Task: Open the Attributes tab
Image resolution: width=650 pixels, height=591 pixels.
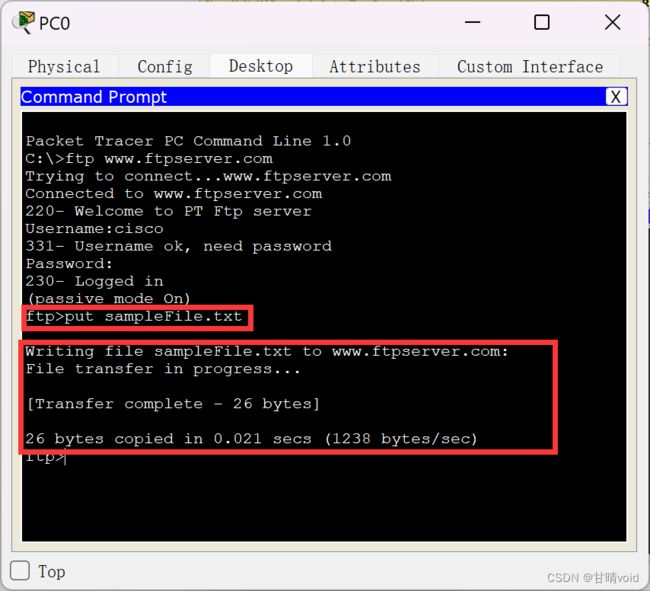Action: [375, 66]
